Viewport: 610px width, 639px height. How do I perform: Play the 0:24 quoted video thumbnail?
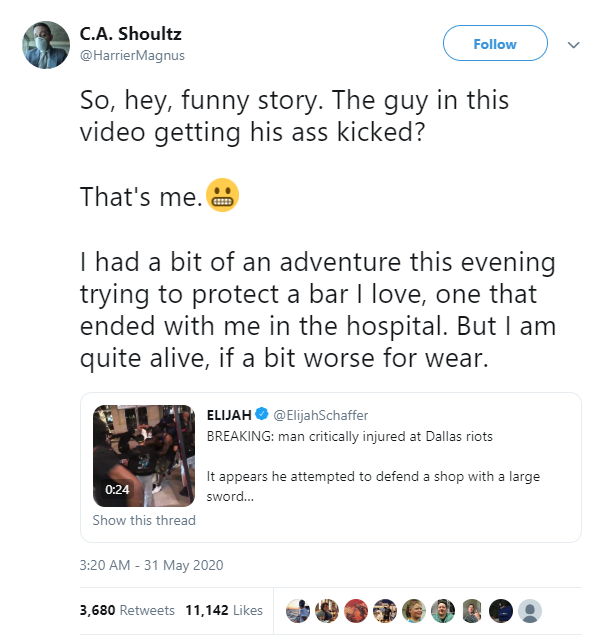[x=144, y=456]
